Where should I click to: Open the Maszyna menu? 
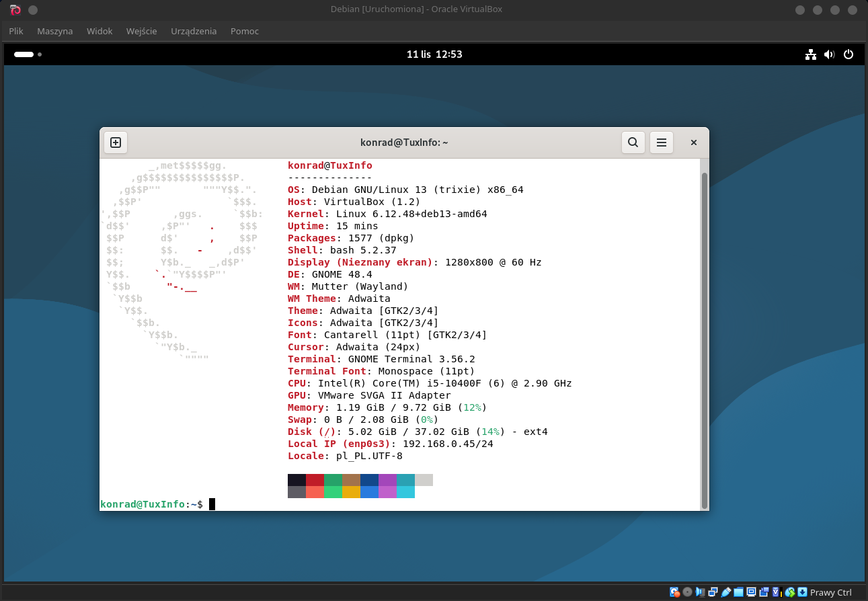tap(55, 31)
